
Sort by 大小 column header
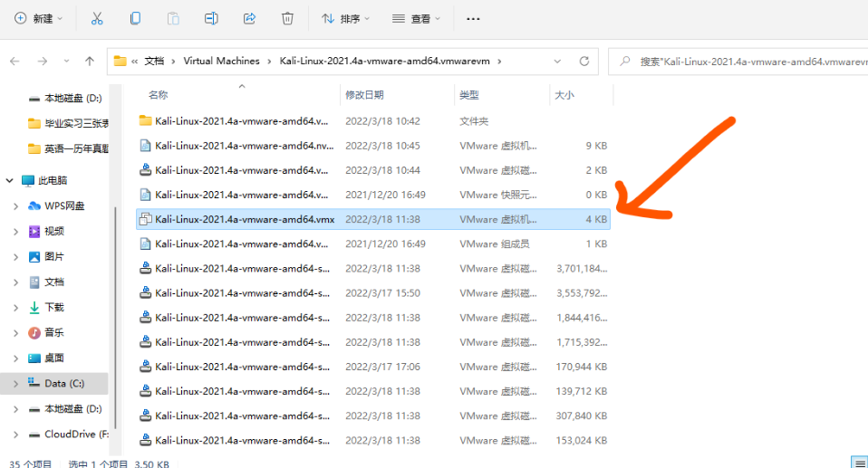pyautogui.click(x=564, y=95)
